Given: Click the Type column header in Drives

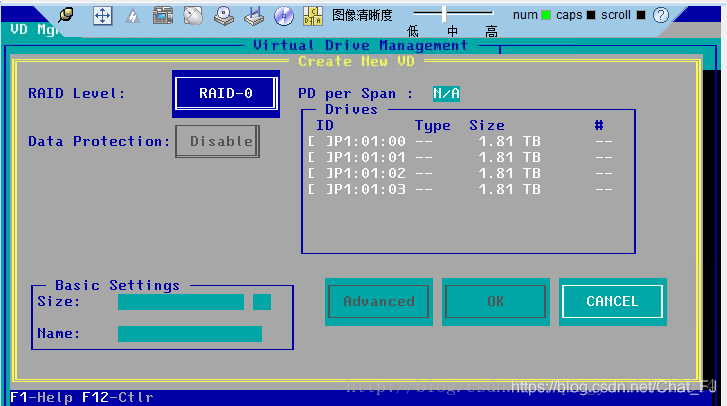Looking at the screenshot, I should tap(433, 126).
